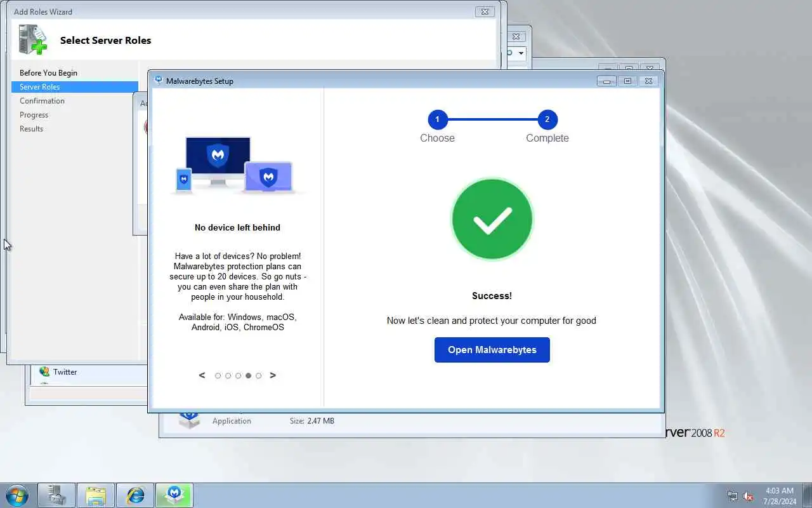Open Windows Explorer from the taskbar
The width and height of the screenshot is (812, 508).
pos(96,495)
